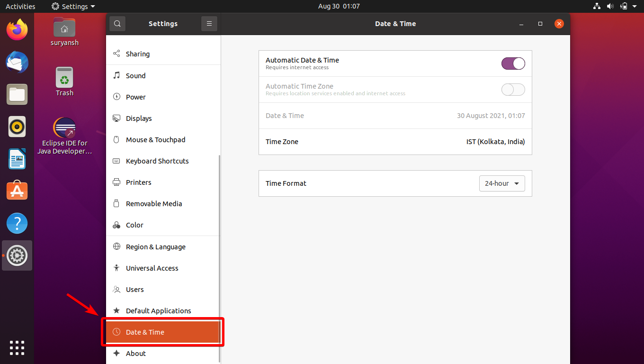This screenshot has width=644, height=364.
Task: Open Thunderbird mail from the dock
Action: click(x=17, y=62)
